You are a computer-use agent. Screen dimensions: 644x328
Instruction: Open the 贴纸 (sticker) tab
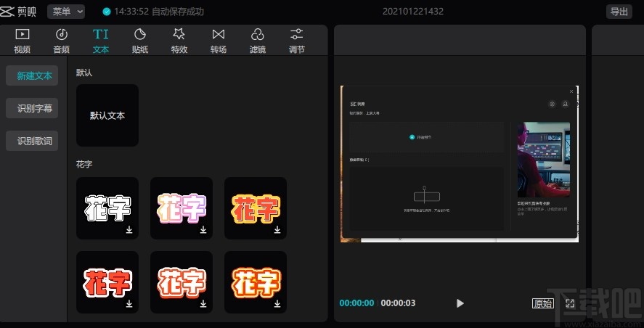[140, 41]
